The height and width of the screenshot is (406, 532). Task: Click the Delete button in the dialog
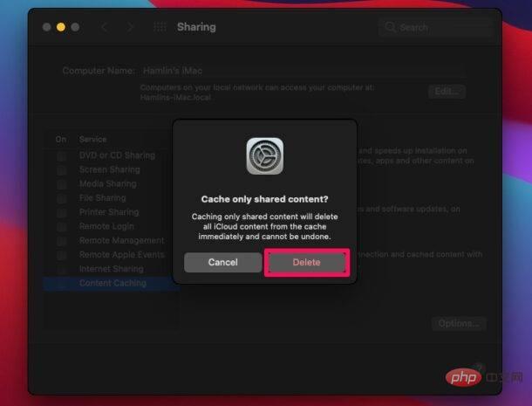pos(306,262)
